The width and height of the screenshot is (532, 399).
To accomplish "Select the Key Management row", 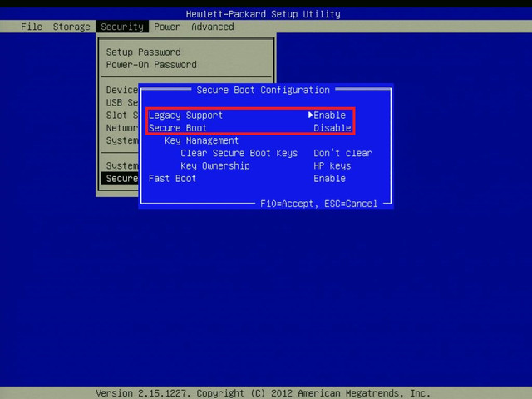I will point(201,140).
